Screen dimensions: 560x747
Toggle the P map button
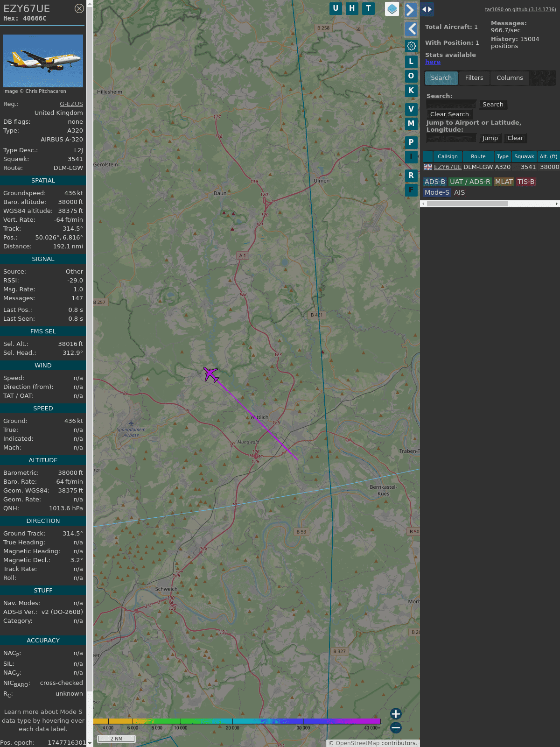[411, 142]
